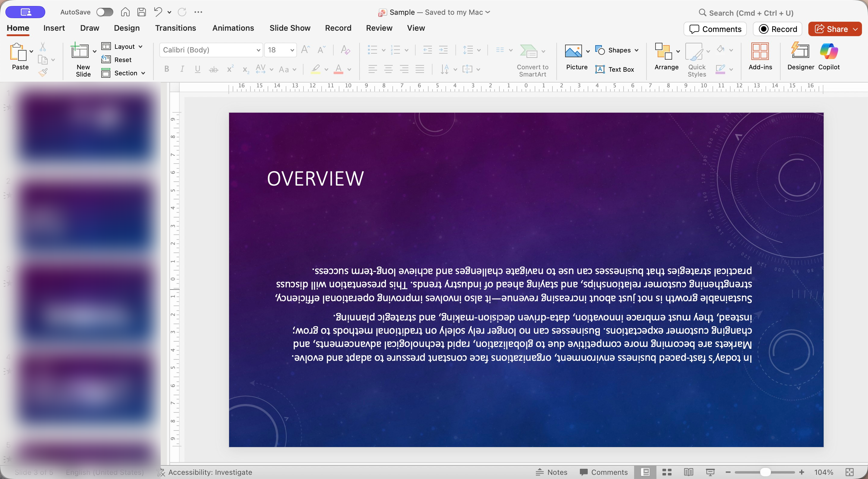Image resolution: width=868 pixels, height=479 pixels.
Task: Expand the Shapes dropdown
Action: 637,50
